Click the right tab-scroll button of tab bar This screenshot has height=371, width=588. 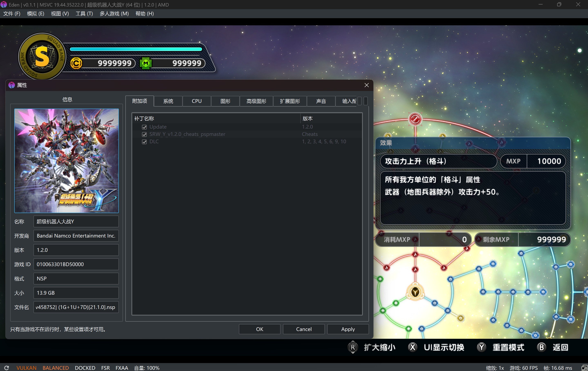[x=365, y=101]
